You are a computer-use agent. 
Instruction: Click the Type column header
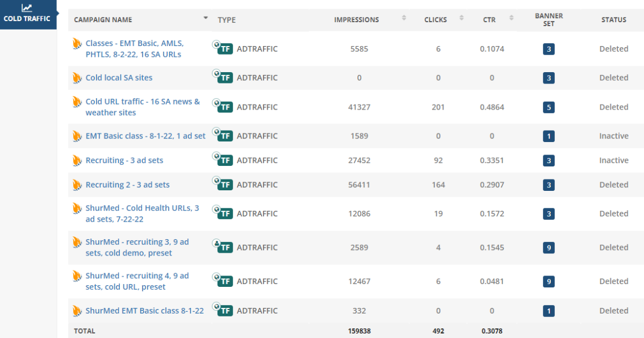(227, 20)
